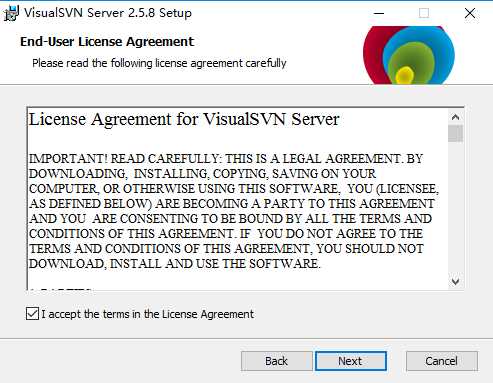493x383 pixels.
Task: Click the 'End-User License Agreement' header text
Action: click(x=107, y=42)
